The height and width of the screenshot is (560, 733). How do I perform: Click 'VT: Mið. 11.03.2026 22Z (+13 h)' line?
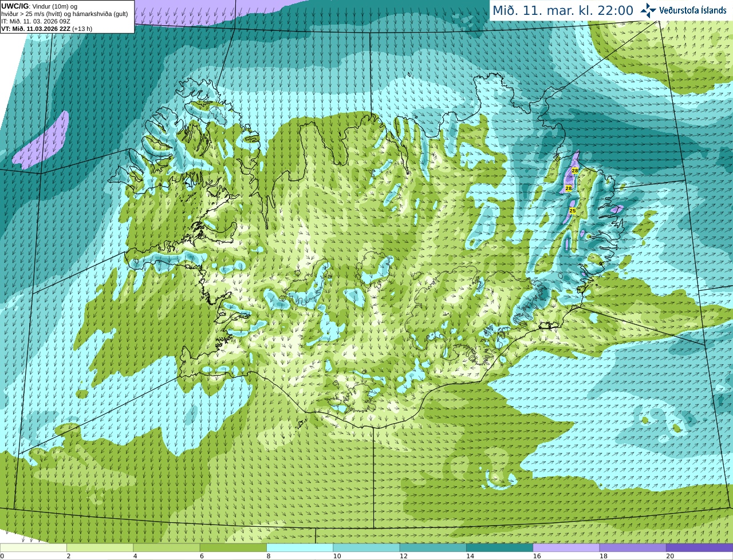(46, 29)
